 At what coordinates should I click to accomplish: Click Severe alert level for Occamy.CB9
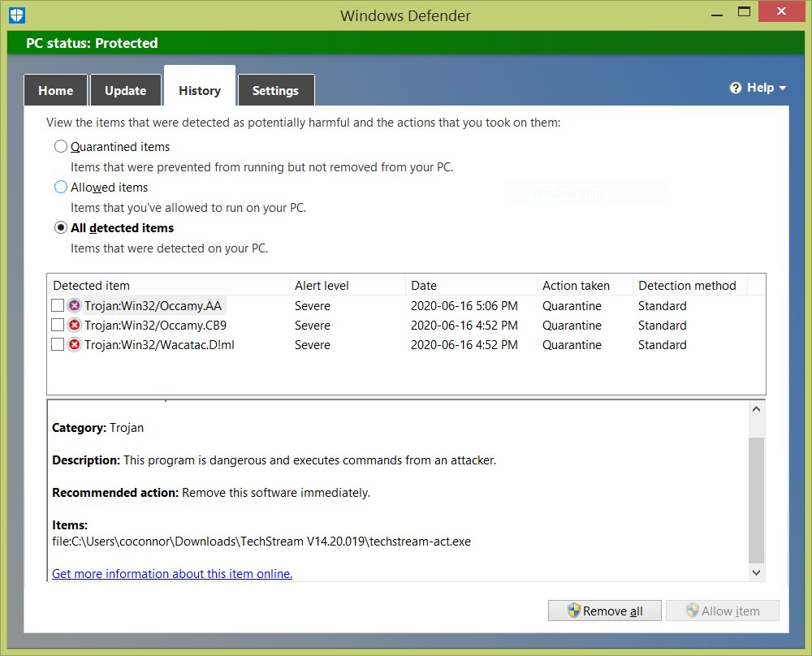(x=313, y=325)
